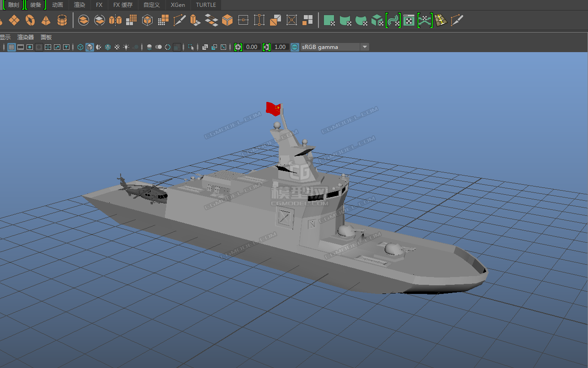Switch to the TURTLE shelf tab
The width and height of the screenshot is (588, 368).
[x=206, y=5]
